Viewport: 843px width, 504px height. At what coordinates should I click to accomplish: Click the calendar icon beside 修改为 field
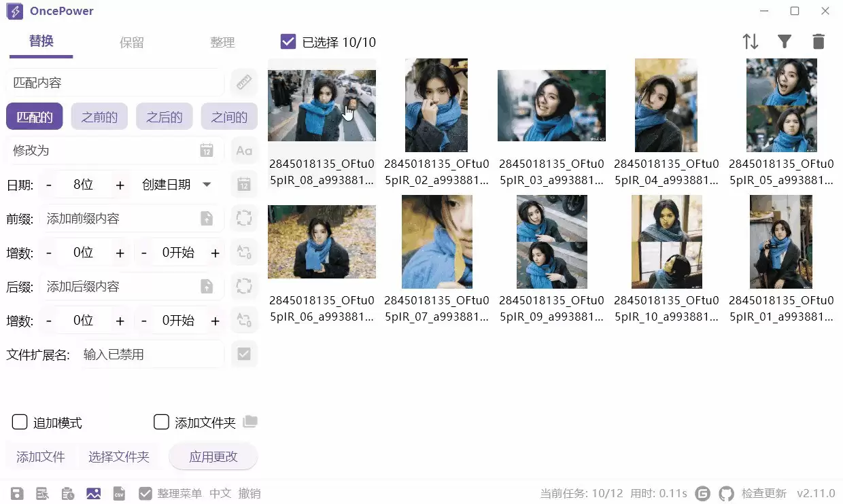tap(207, 151)
